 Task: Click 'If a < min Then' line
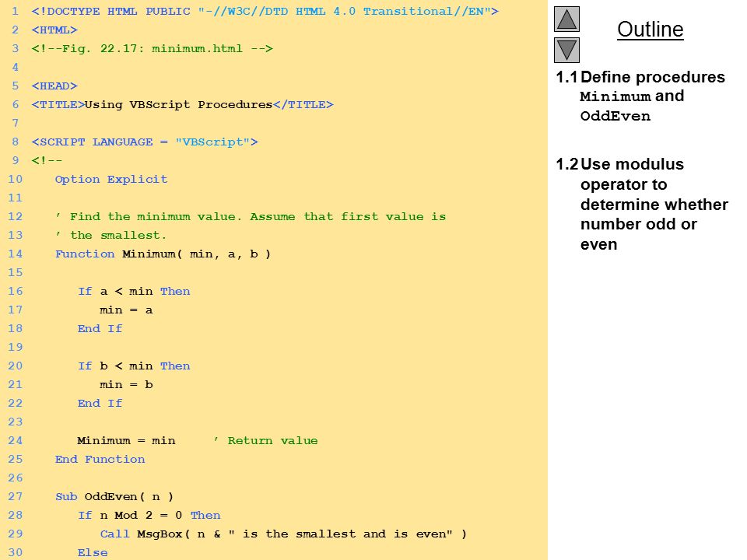tap(134, 292)
